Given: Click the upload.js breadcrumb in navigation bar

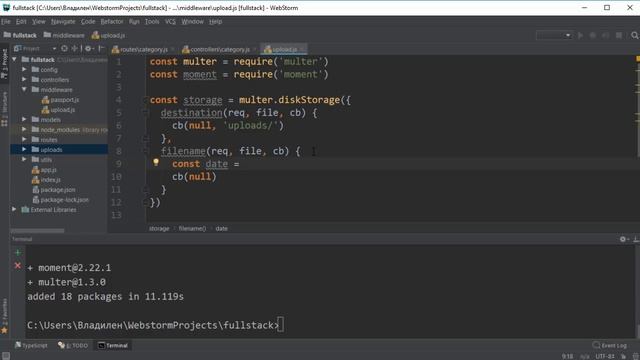Looking at the screenshot, I should point(108,36).
